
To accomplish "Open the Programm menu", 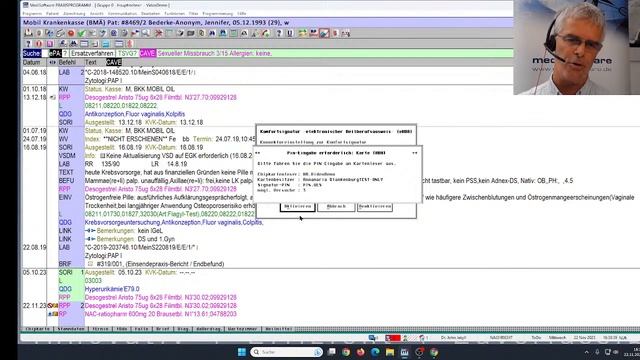I will [32, 13].
